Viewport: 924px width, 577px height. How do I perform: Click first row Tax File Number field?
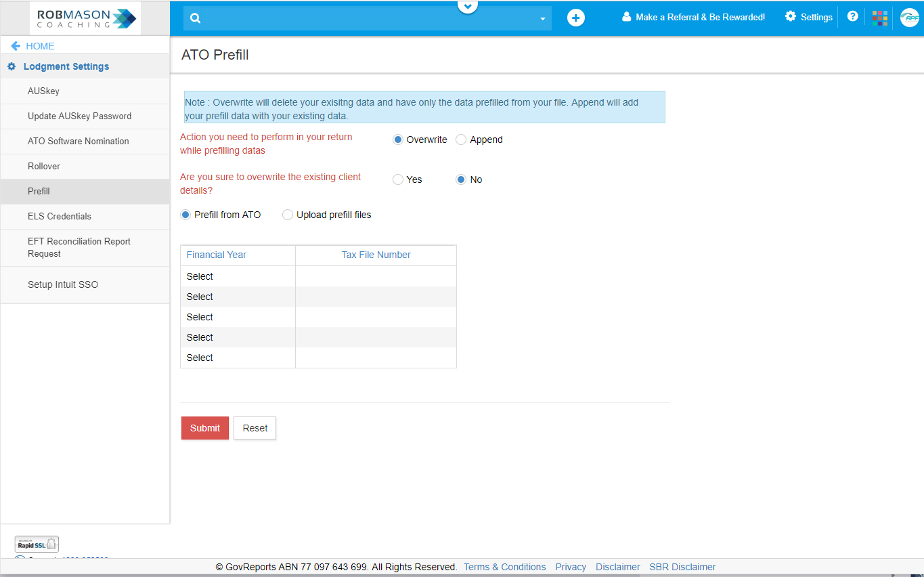click(376, 276)
